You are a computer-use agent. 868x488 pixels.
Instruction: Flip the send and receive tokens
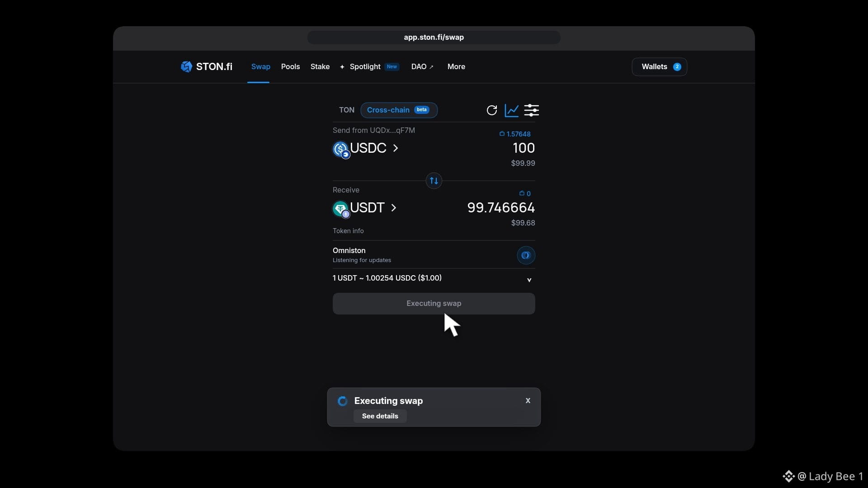pos(434,181)
